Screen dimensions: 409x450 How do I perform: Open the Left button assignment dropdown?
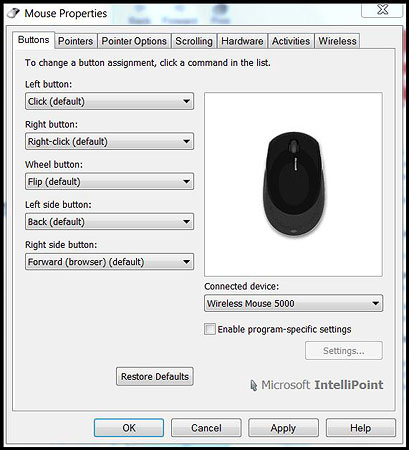[109, 101]
